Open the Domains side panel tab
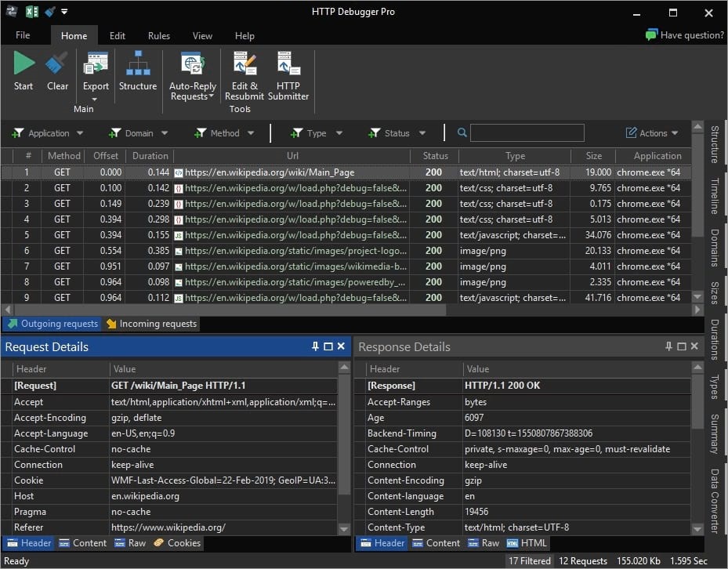728x569 pixels. coord(715,248)
